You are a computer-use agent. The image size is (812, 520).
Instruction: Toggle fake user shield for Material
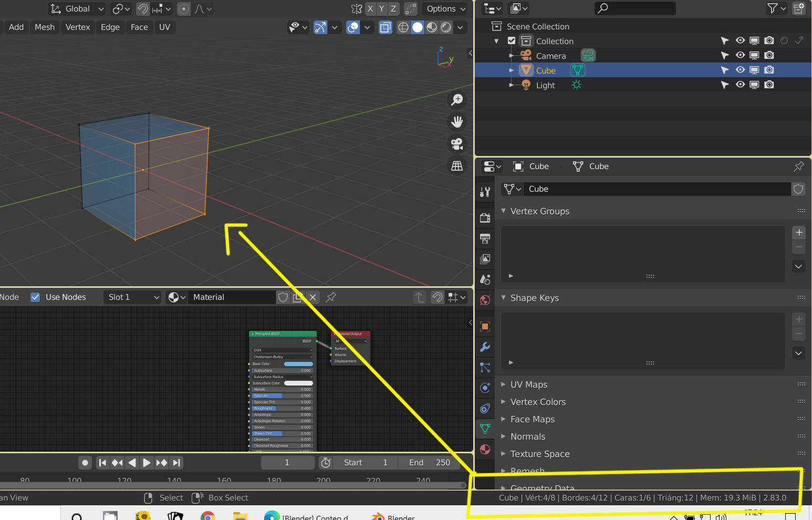click(283, 297)
